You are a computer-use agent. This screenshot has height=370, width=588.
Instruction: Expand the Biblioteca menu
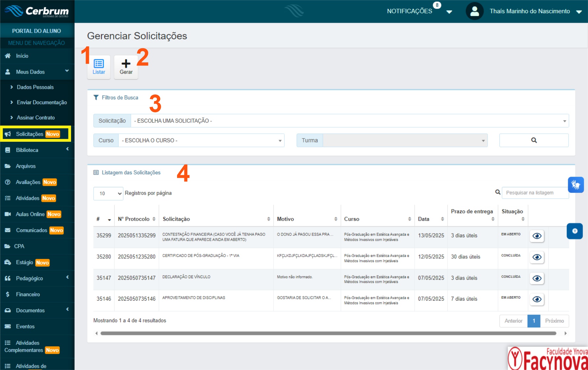[37, 150]
